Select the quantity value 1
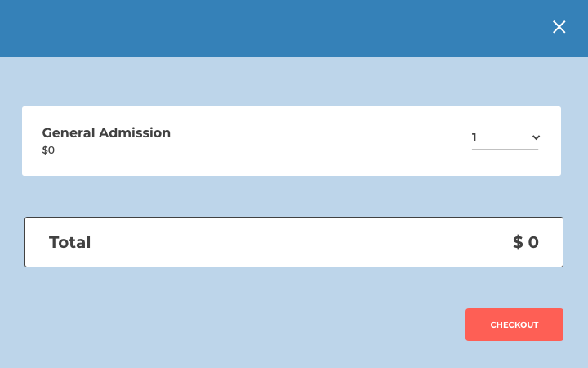 [474, 137]
